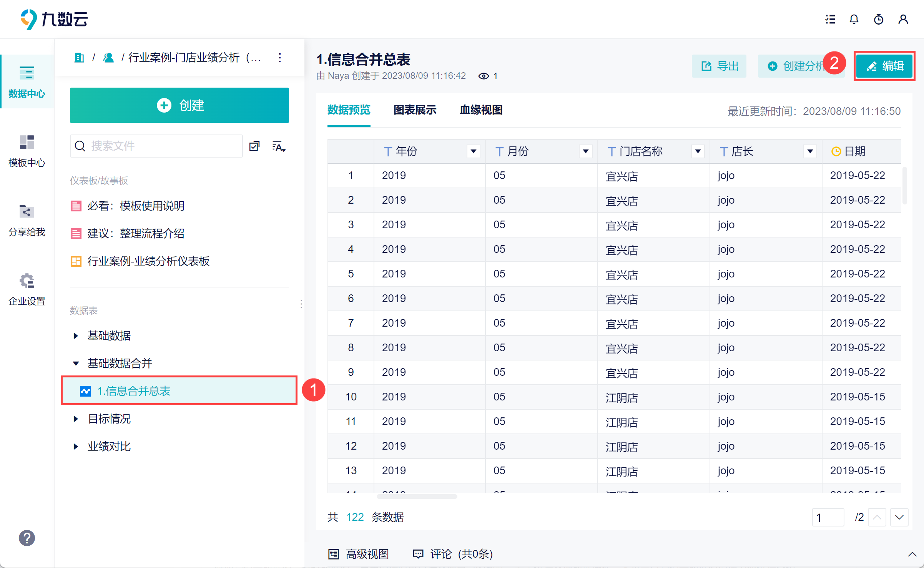The height and width of the screenshot is (568, 924).
Task: Click the 导出 export button
Action: point(719,66)
